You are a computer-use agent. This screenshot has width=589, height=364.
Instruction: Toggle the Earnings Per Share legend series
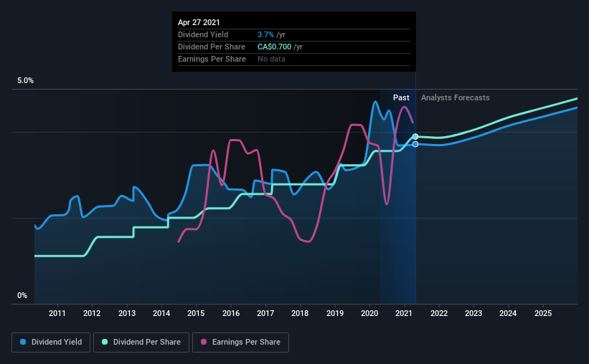coord(240,343)
